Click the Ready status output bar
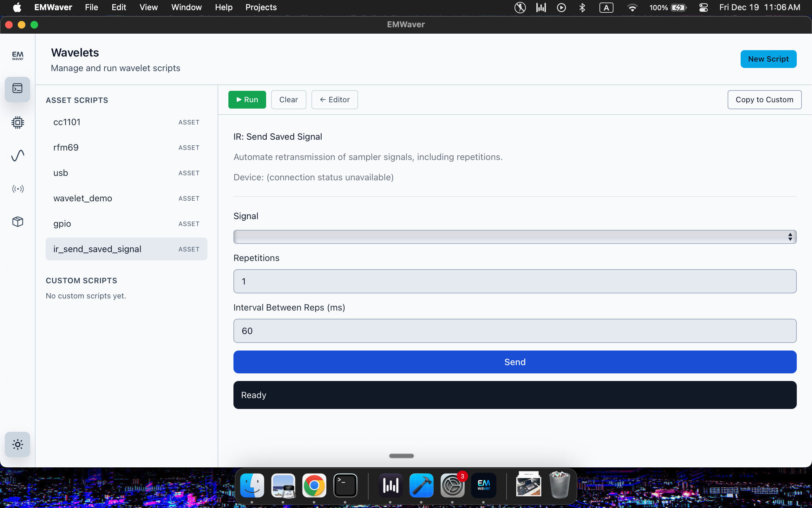 [515, 395]
